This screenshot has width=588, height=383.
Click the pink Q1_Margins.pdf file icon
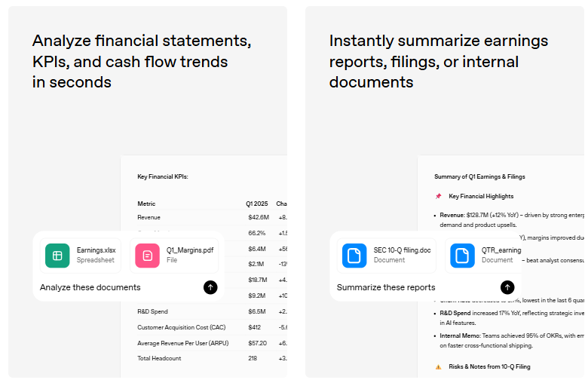(x=147, y=256)
